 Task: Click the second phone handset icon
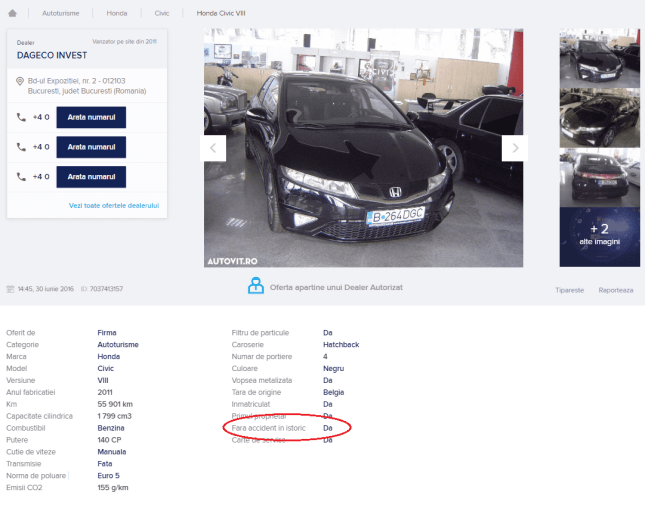21,147
